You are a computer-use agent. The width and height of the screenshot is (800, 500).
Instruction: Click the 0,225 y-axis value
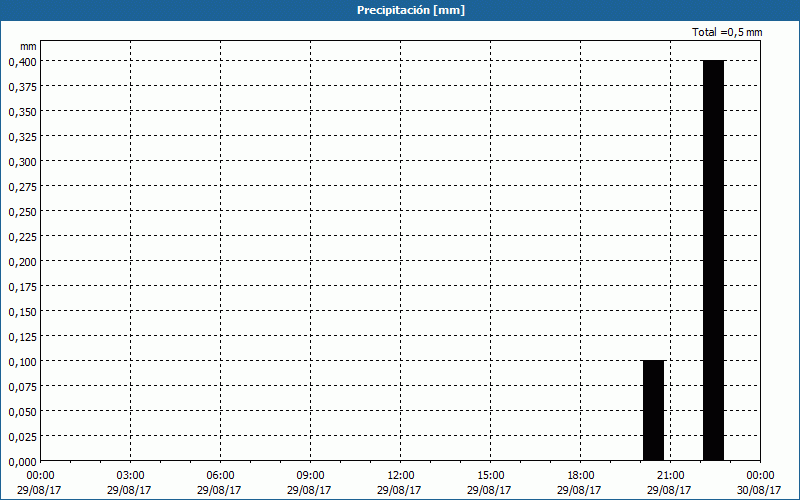(x=22, y=237)
